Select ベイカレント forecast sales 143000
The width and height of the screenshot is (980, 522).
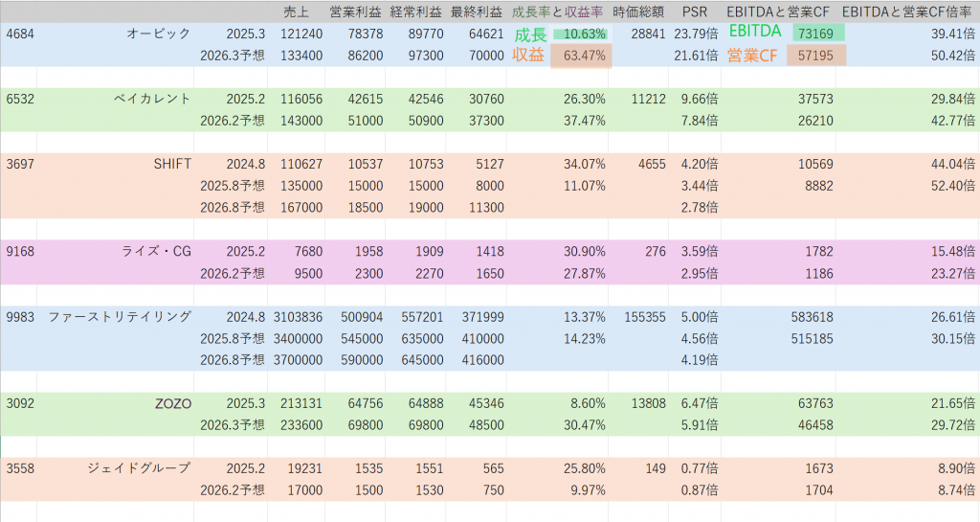point(301,121)
